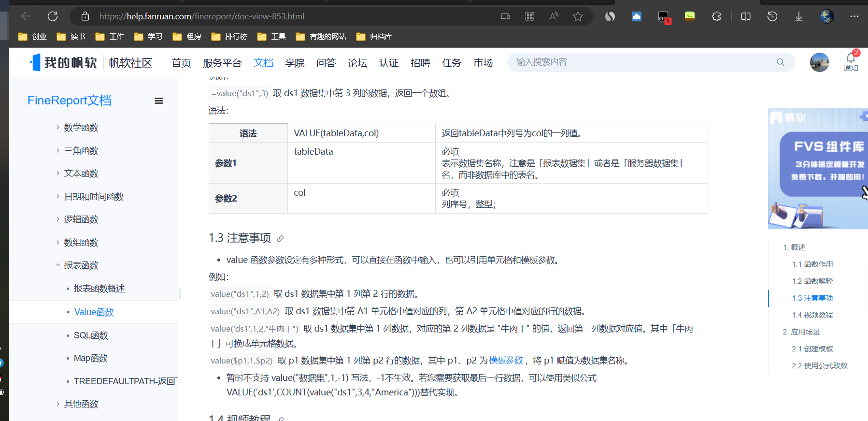Expand the 日期和时间函数 tree node
868x421 pixels.
(x=58, y=197)
